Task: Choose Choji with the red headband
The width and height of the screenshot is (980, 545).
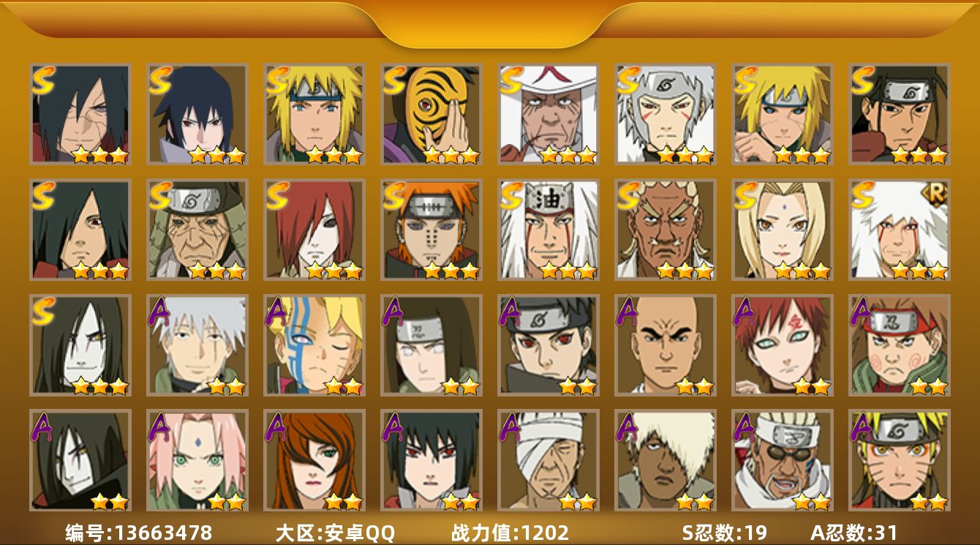Action: 900,345
